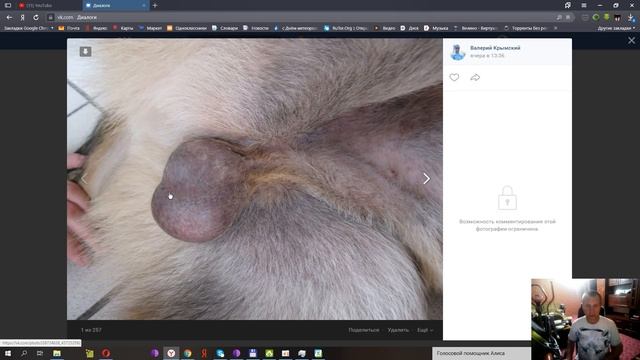
Task: Open Yandex Browser taskbar icon
Action: click(171, 353)
